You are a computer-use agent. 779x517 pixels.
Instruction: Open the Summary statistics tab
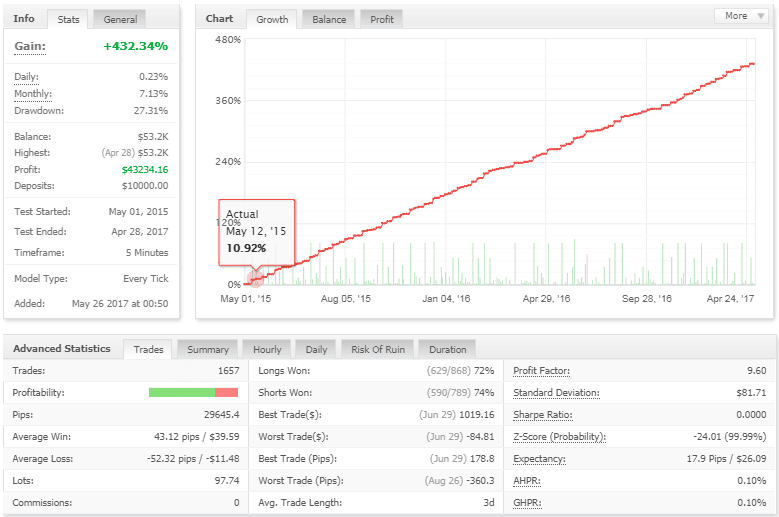(x=208, y=349)
